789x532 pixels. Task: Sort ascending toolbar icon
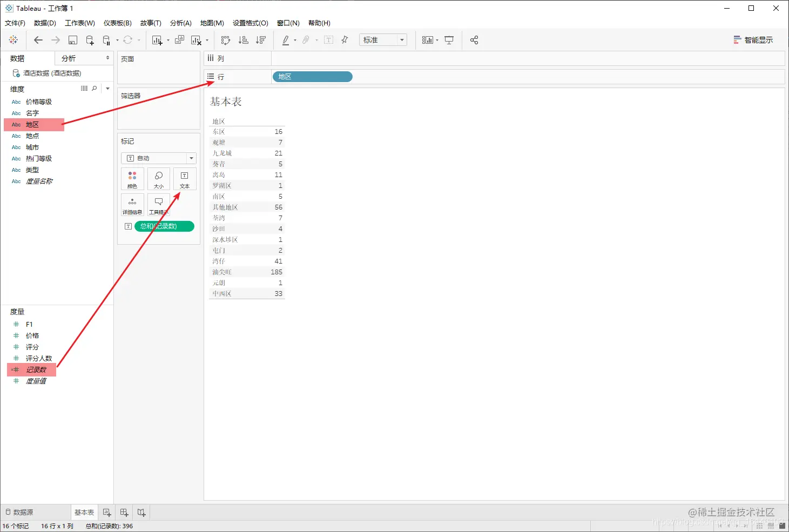(x=244, y=40)
